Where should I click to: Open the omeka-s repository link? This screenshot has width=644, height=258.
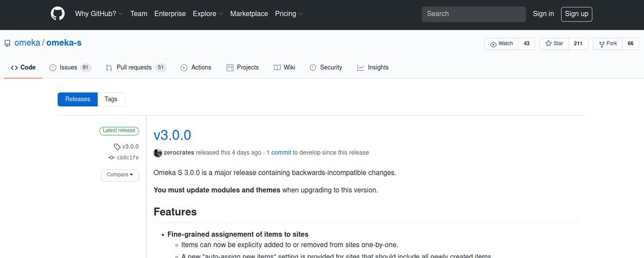tap(64, 42)
